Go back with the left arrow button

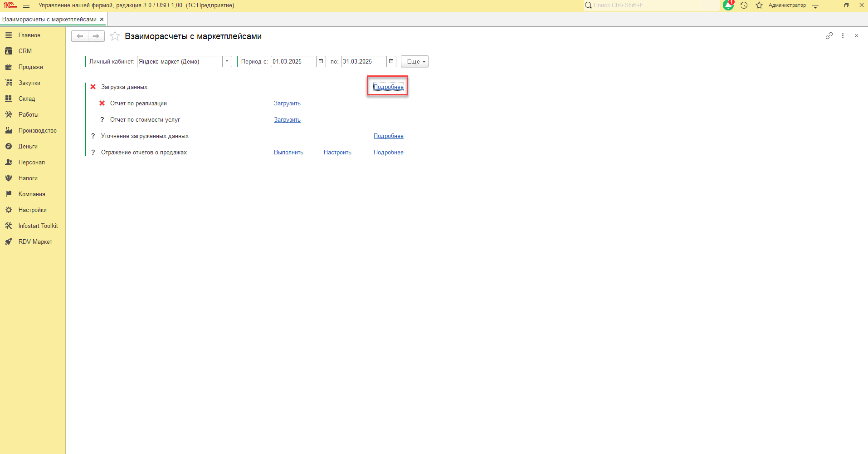click(x=80, y=36)
